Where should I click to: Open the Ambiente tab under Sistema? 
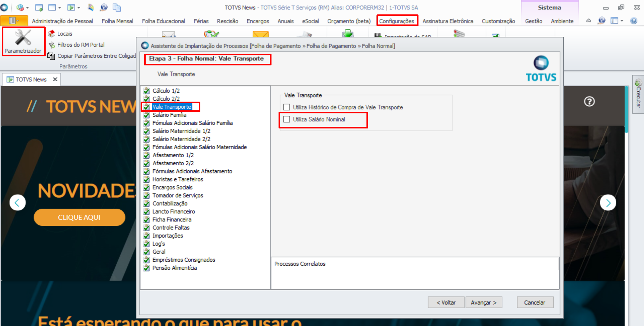(x=562, y=21)
